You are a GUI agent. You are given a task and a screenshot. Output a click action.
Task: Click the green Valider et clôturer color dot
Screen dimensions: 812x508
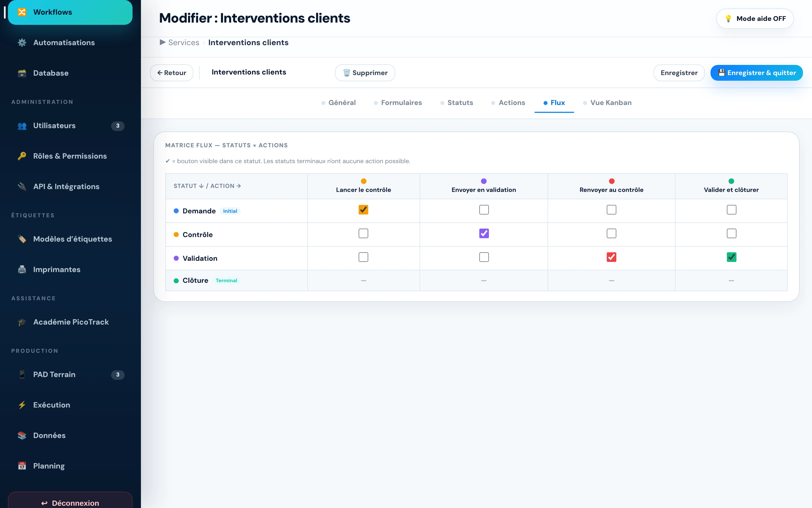click(x=731, y=181)
